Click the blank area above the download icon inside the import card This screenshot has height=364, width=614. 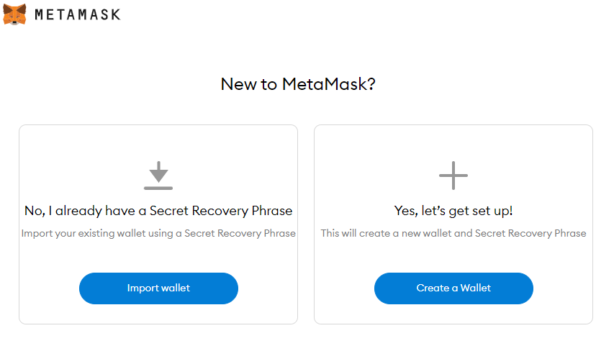[158, 143]
